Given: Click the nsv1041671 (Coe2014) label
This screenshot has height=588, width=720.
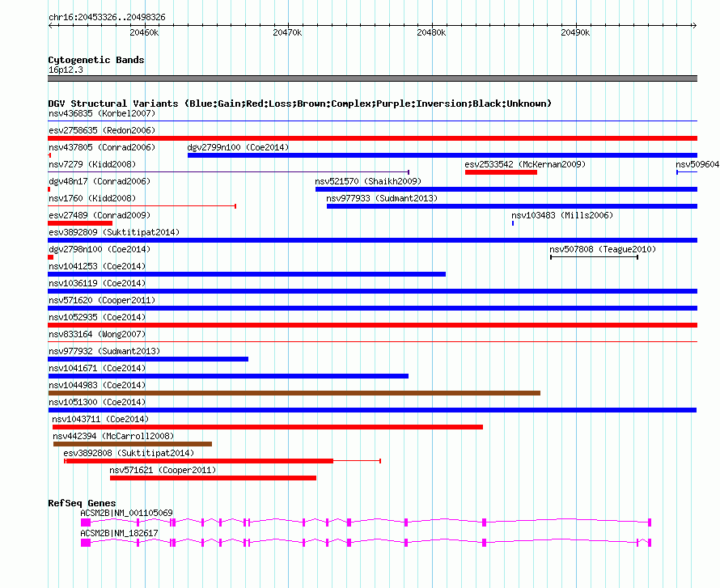Looking at the screenshot, I should (x=97, y=368).
